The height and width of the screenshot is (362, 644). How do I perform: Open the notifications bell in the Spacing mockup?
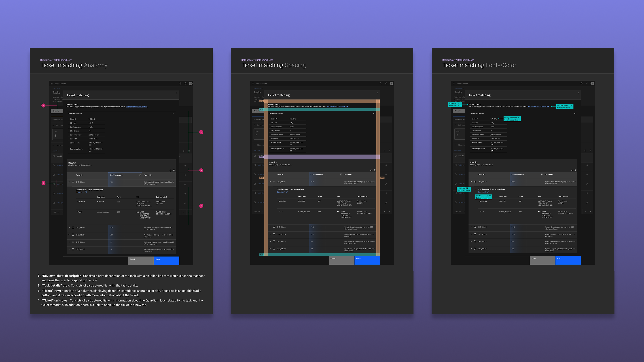point(386,83)
